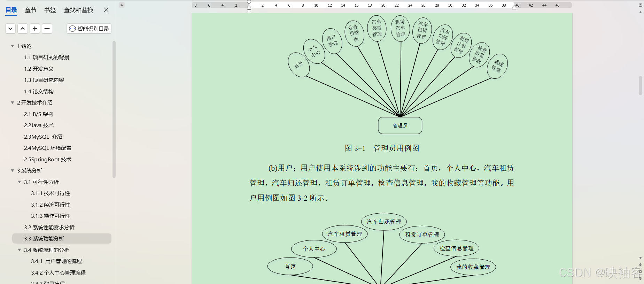Go to heading 3.4.2 个人中心管理流程
The image size is (644, 284).
[x=58, y=273]
